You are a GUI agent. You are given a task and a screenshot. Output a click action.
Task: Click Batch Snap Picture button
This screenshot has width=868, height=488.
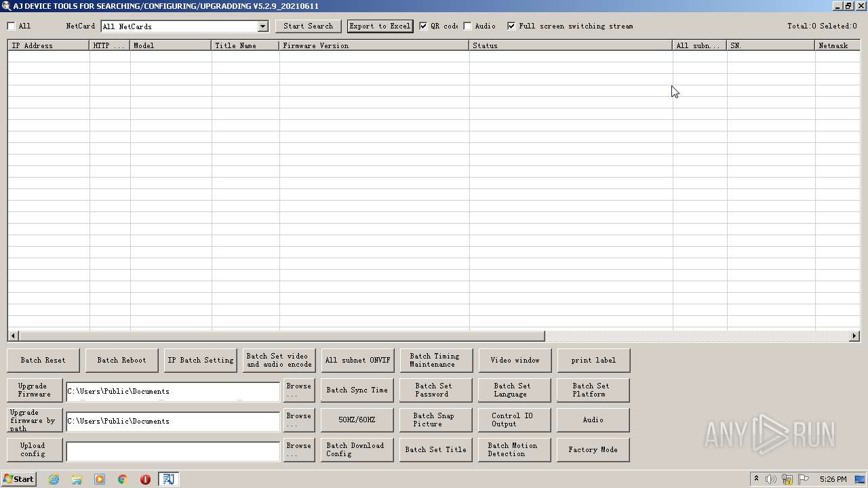(x=436, y=420)
